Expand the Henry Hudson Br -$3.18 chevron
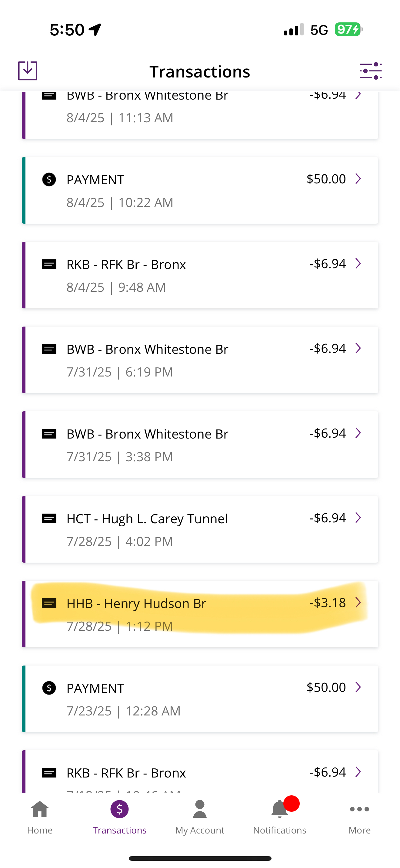The width and height of the screenshot is (400, 868). (358, 602)
